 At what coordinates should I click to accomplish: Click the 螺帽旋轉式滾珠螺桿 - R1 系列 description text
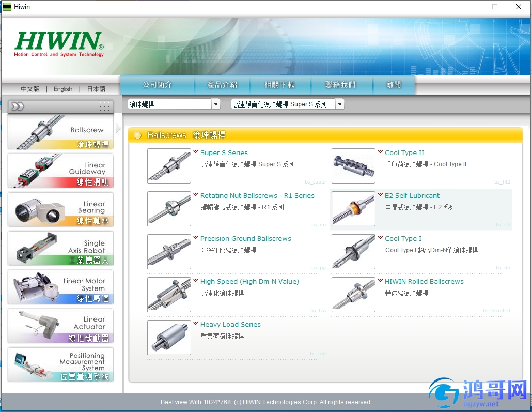(242, 207)
